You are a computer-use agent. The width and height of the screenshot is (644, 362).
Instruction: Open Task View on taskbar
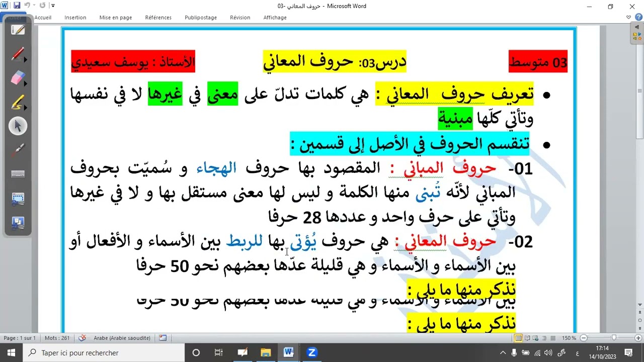click(x=219, y=353)
